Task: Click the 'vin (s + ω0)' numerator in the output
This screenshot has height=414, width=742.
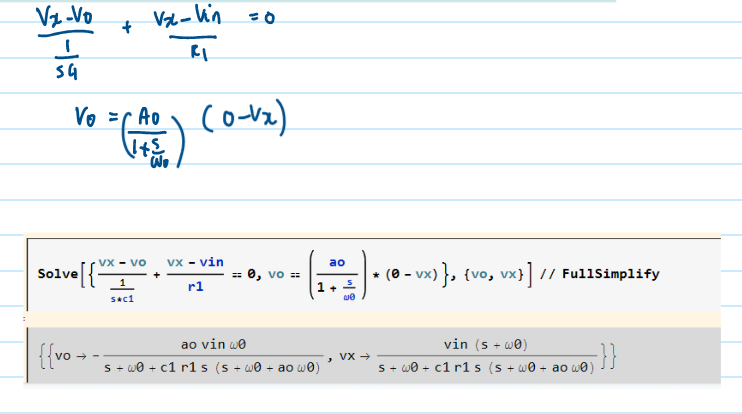Action: point(487,343)
